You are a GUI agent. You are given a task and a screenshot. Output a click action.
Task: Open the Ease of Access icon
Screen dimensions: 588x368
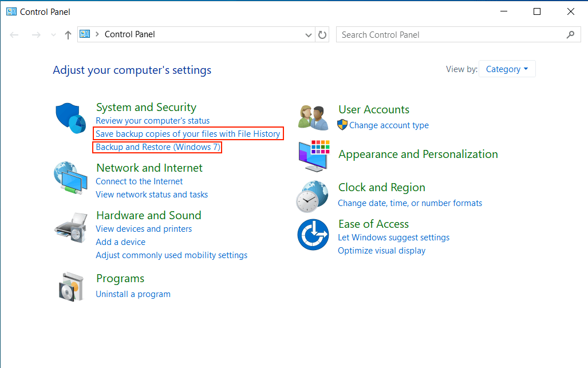(313, 235)
